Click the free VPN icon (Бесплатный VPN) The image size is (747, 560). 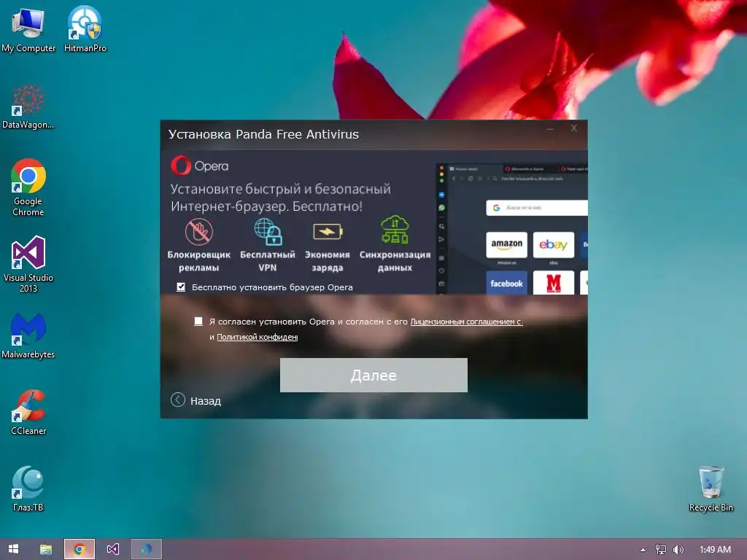coord(268,231)
